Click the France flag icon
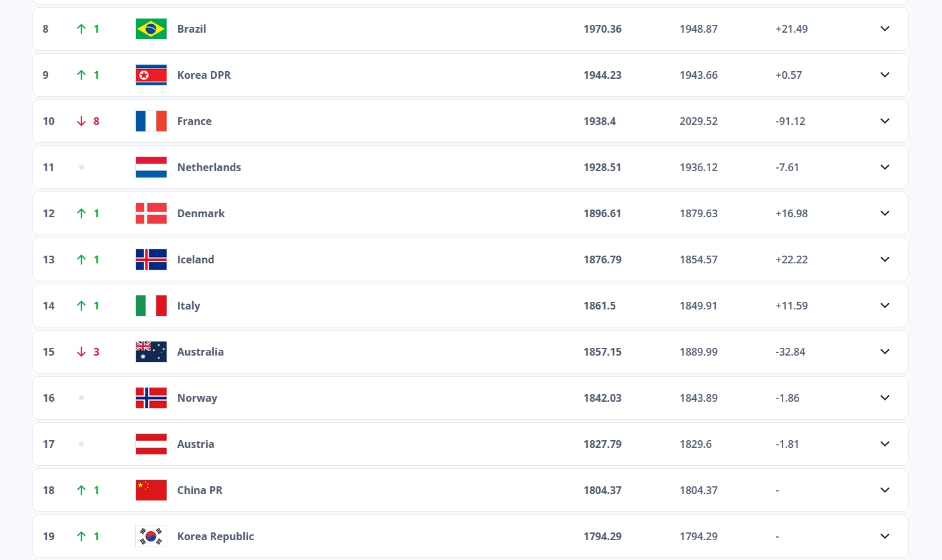This screenshot has height=560, width=942. point(151,121)
